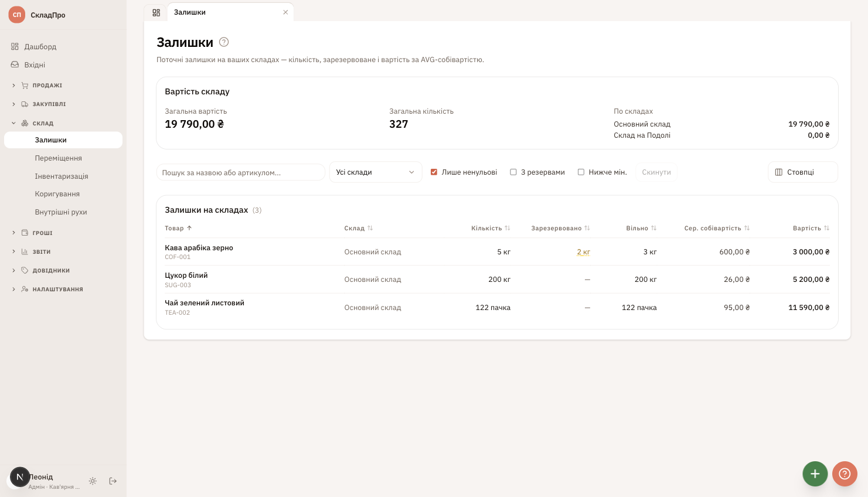Click the TEA-002 article code
The width and height of the screenshot is (868, 497).
[177, 313]
